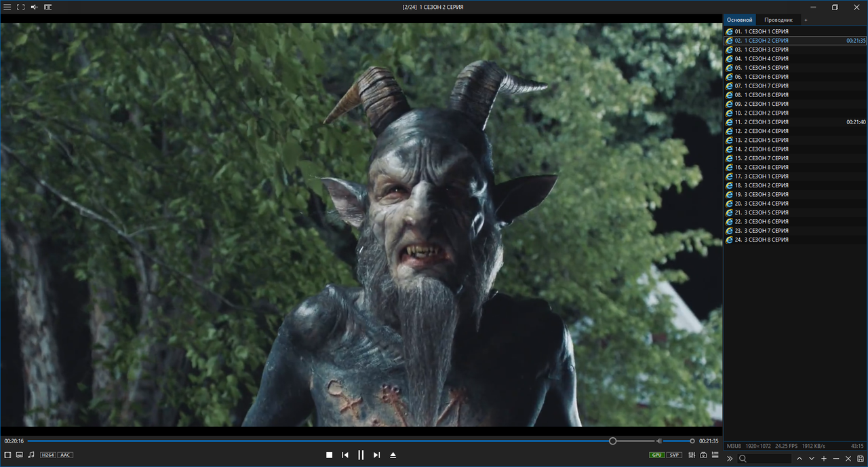Select 11. 2 СЕЗОН 3 СЕРИЯ
Viewport: 868px width, 467px height.
795,122
